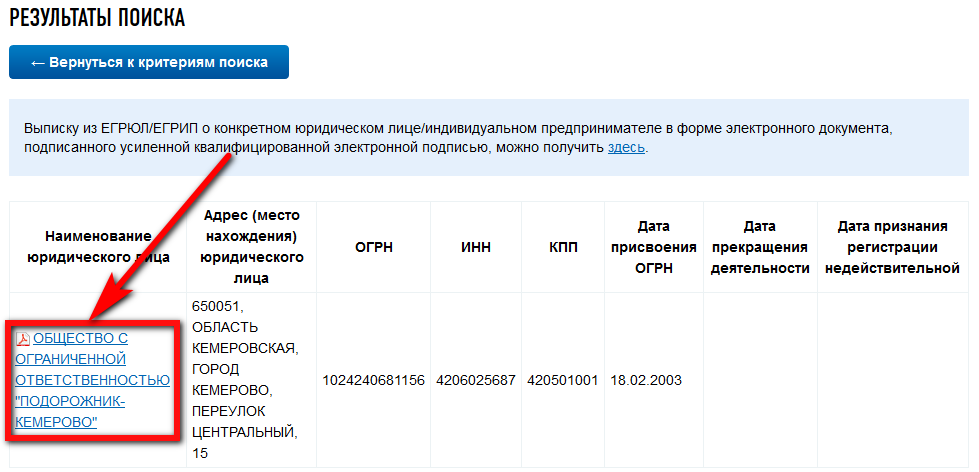Click the "Вернуться к критериям поиска" button

149,62
